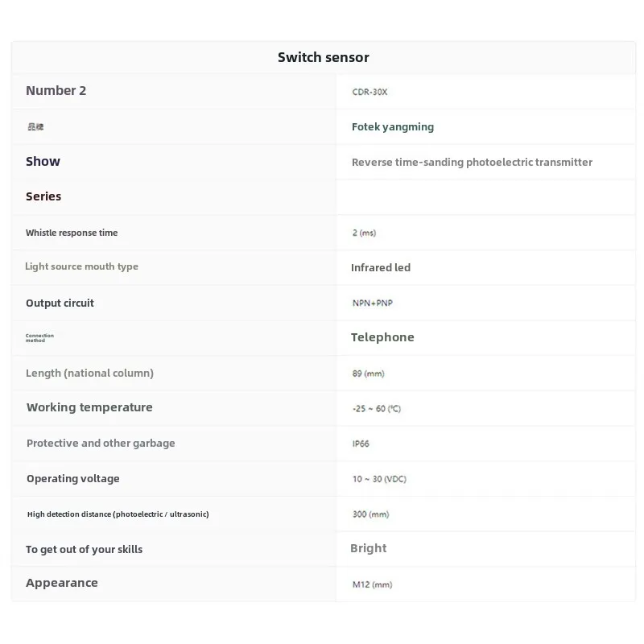This screenshot has height=644, width=644.
Task: Click the 10 ~ 30 (VDC) value
Action: tap(379, 479)
